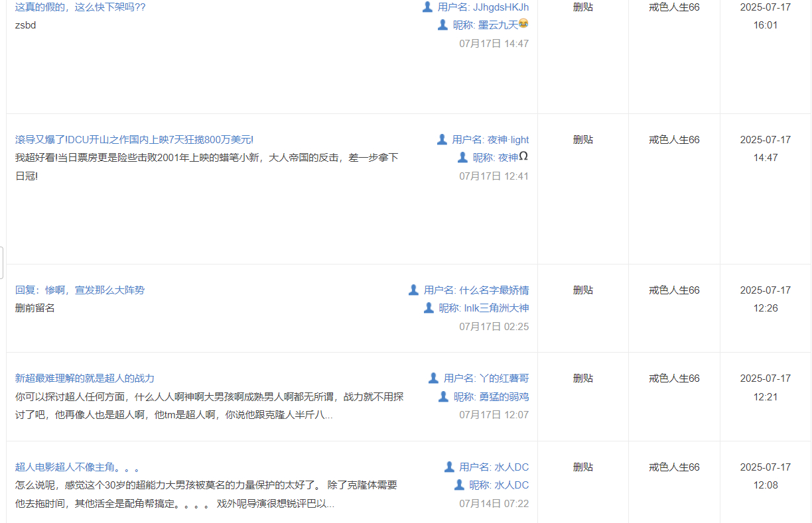Visit the username link JJhgdsHKJh
This screenshot has height=523, width=812.
click(x=500, y=7)
